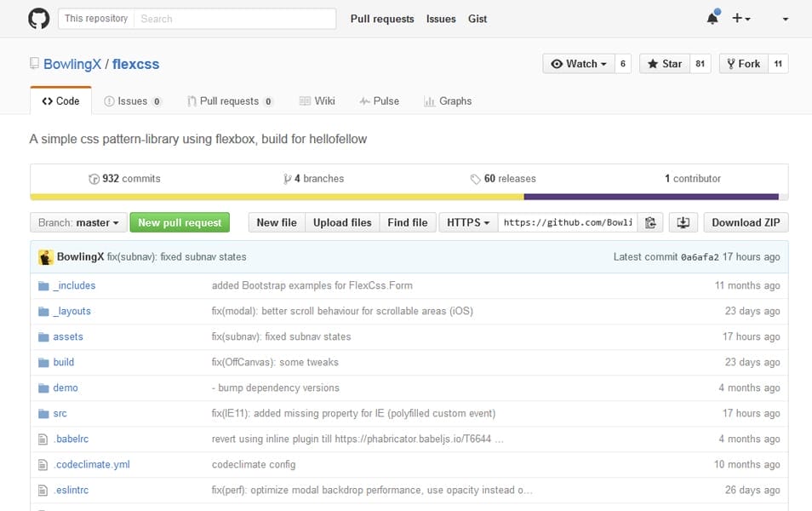
Task: View the 60 releases
Action: click(x=503, y=179)
